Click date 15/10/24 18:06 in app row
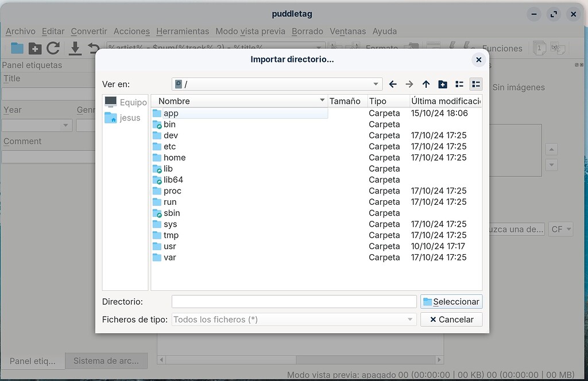This screenshot has width=588, height=381. 439,113
